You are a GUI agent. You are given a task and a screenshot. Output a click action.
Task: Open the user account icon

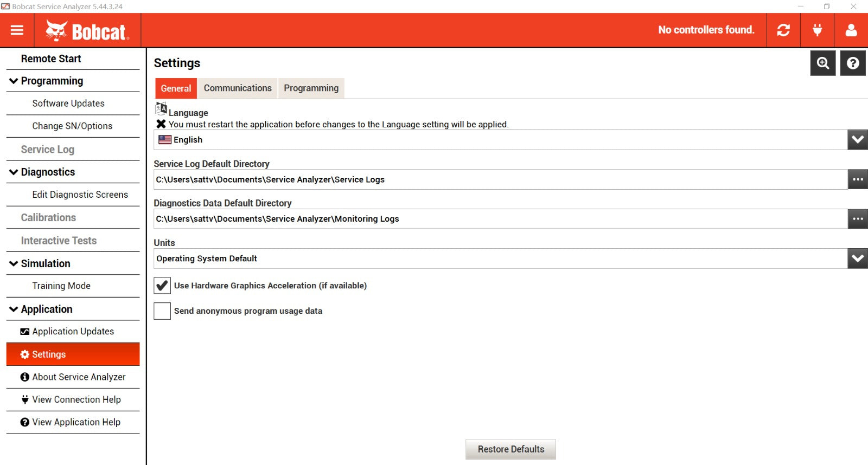tap(851, 30)
